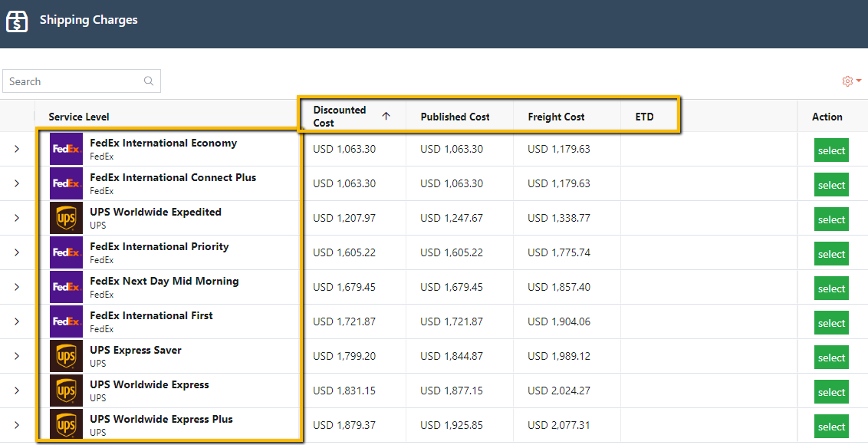Click freight cost USD 1,904.06
The height and width of the screenshot is (445, 868).
559,321
